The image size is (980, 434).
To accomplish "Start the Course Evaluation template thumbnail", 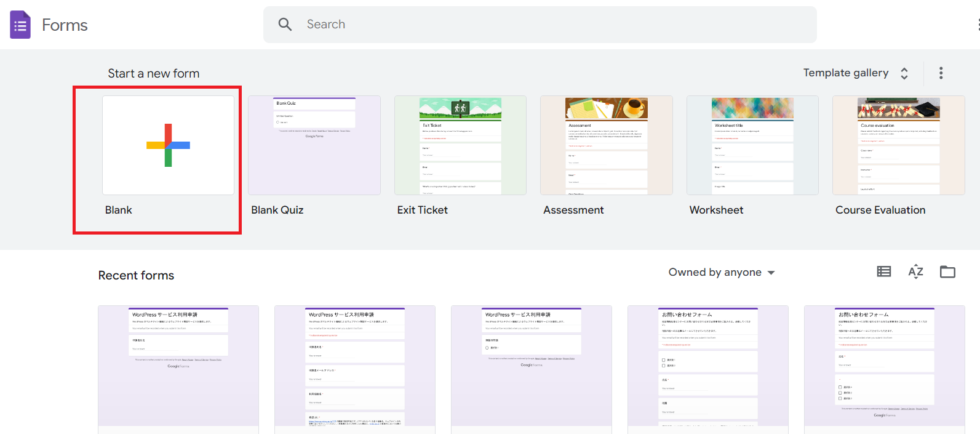I will coord(899,145).
